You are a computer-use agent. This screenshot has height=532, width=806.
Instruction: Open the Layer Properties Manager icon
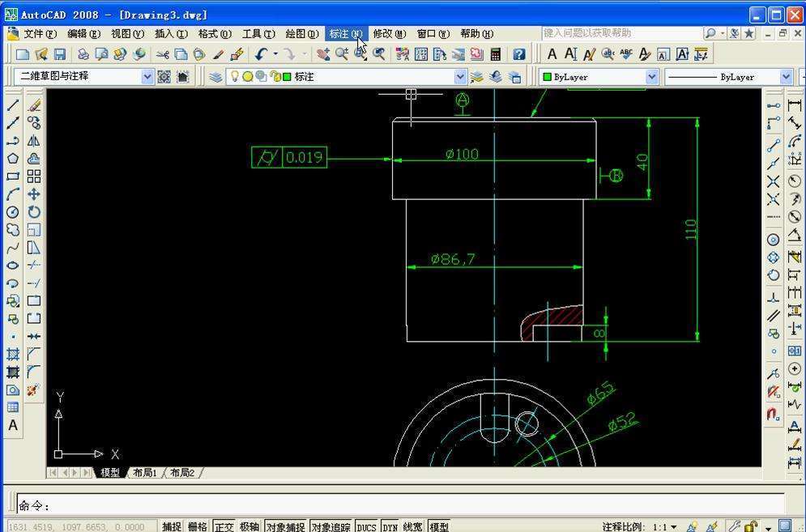[x=215, y=77]
